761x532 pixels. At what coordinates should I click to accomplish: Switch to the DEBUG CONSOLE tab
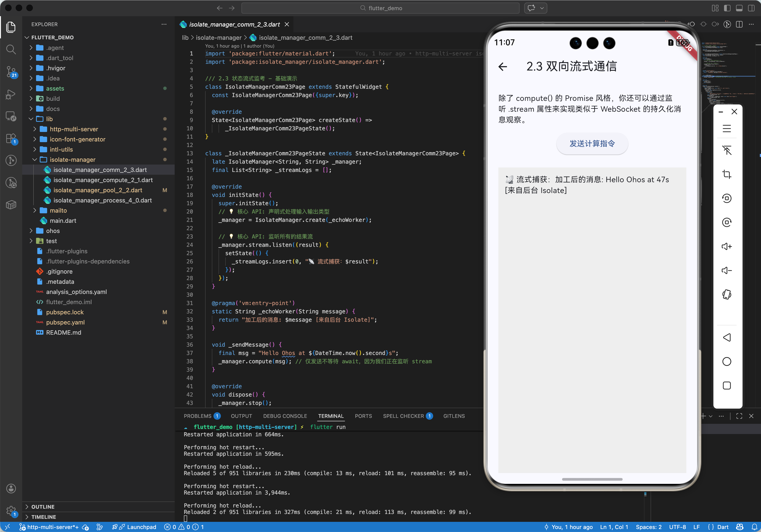pyautogui.click(x=285, y=416)
